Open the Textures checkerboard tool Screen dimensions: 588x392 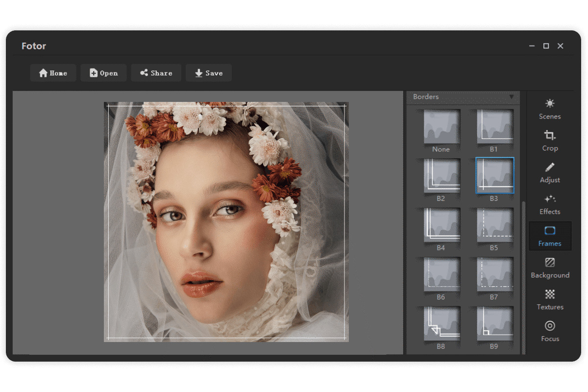pos(550,299)
